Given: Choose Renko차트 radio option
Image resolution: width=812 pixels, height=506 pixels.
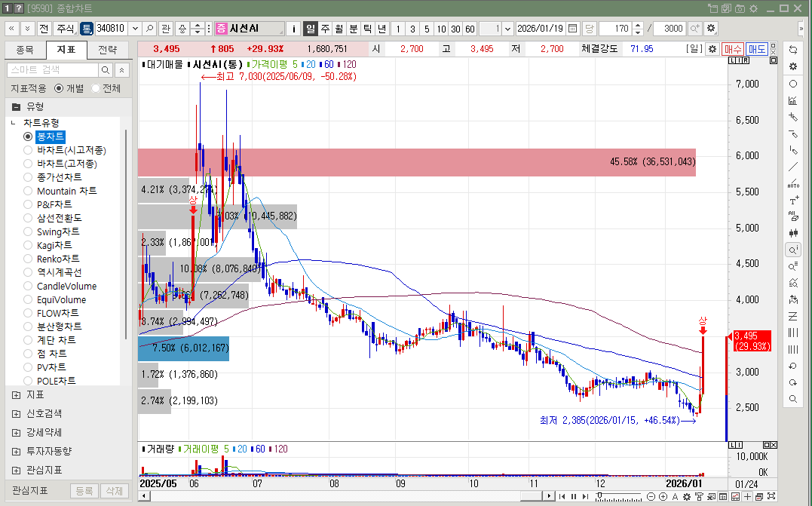Looking at the screenshot, I should 28,259.
